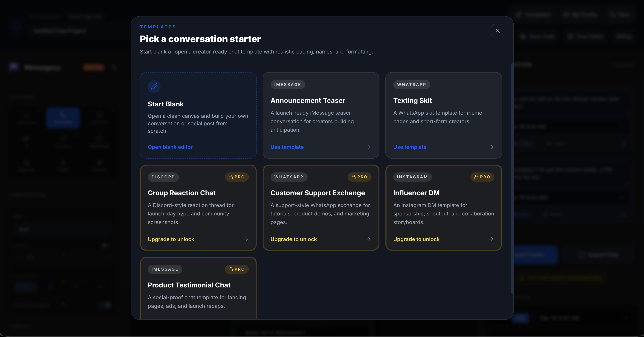Click Upgrade to unlock on Group Reaction Chat
The image size is (644, 337).
coord(171,239)
